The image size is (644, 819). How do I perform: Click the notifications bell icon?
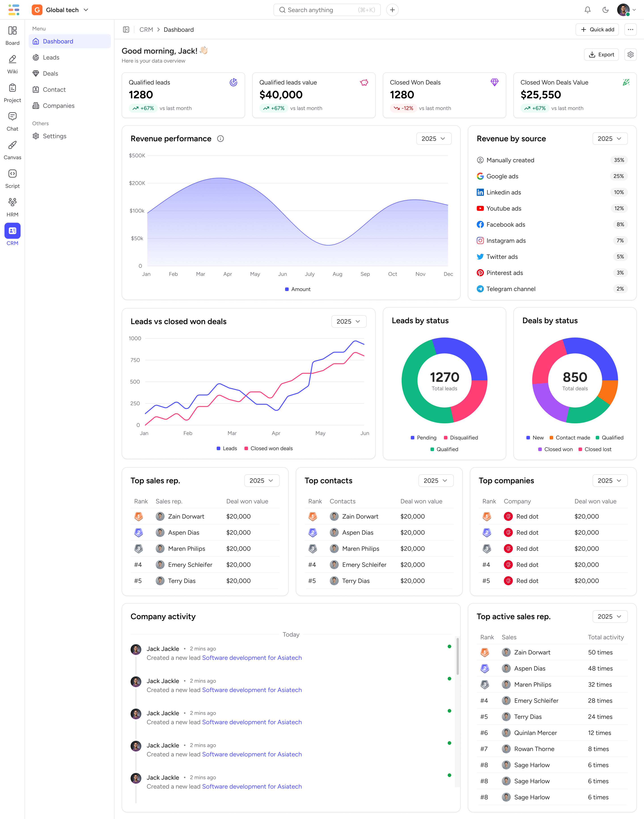[x=587, y=10]
